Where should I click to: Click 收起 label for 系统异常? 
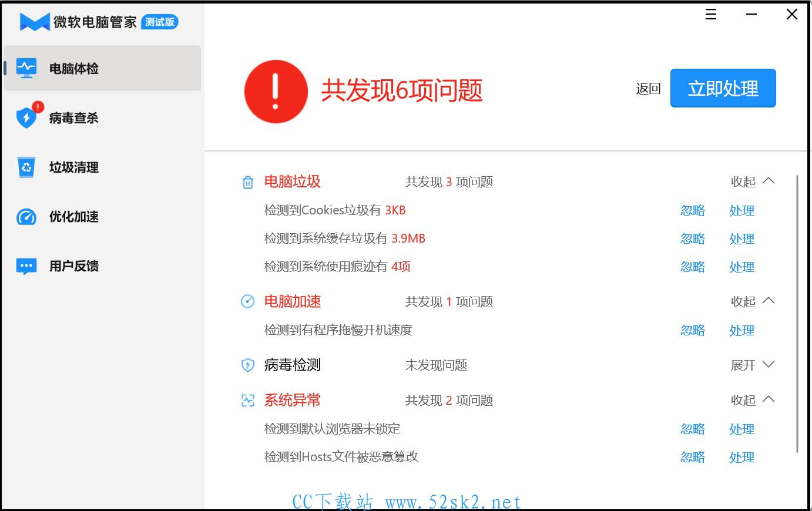tap(743, 401)
